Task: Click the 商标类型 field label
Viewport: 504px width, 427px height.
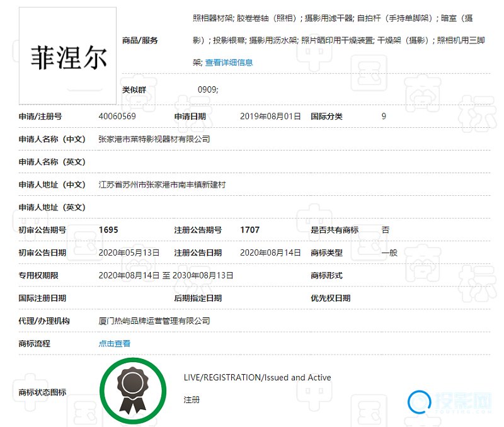Action: [x=326, y=253]
